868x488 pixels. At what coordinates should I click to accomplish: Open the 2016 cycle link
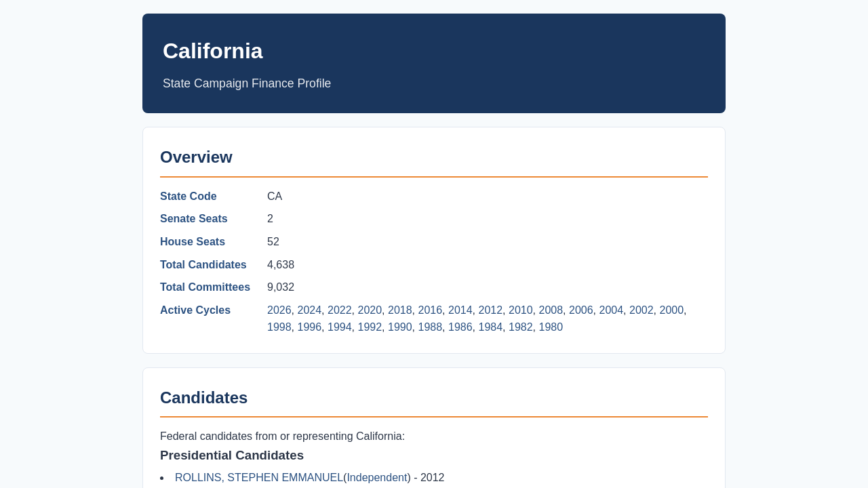(x=430, y=310)
